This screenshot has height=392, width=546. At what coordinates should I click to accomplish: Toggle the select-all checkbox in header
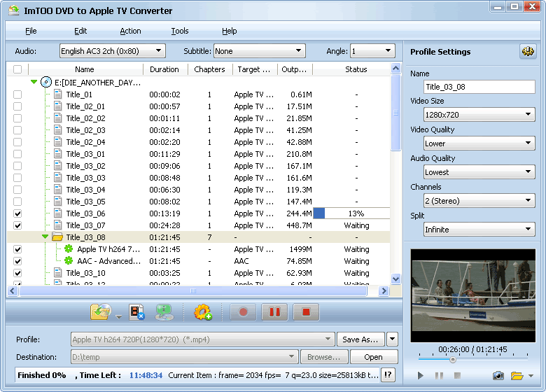pos(17,69)
